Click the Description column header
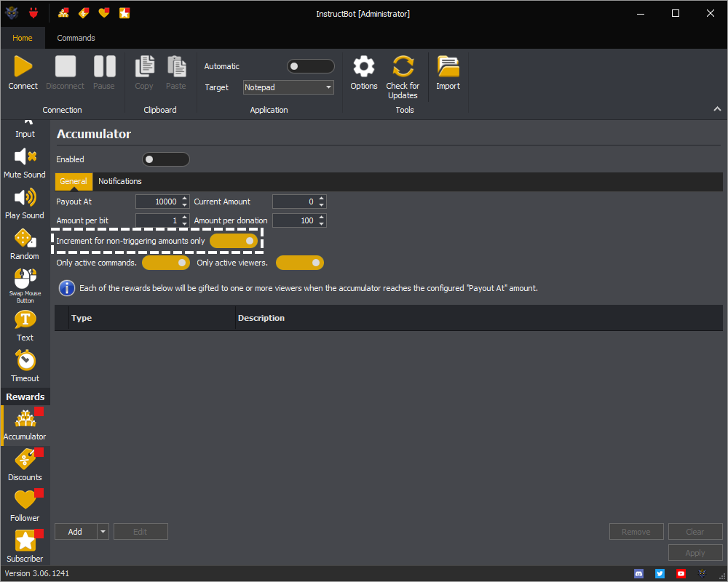This screenshot has width=728, height=582. (x=479, y=318)
